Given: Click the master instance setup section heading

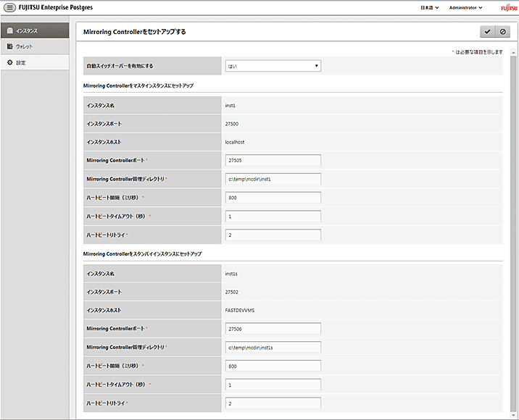Looking at the screenshot, I should pyautogui.click(x=138, y=85).
